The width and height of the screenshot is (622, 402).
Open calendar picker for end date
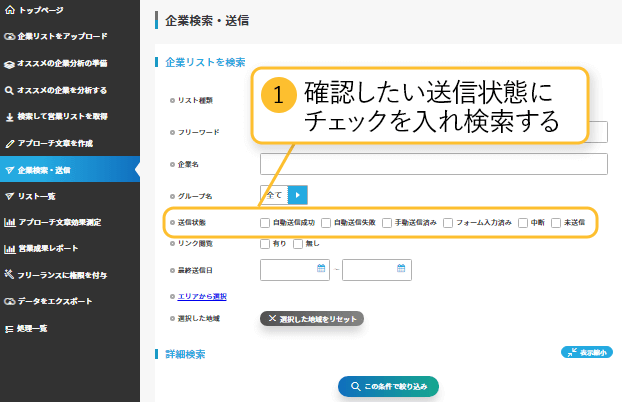tap(401, 268)
